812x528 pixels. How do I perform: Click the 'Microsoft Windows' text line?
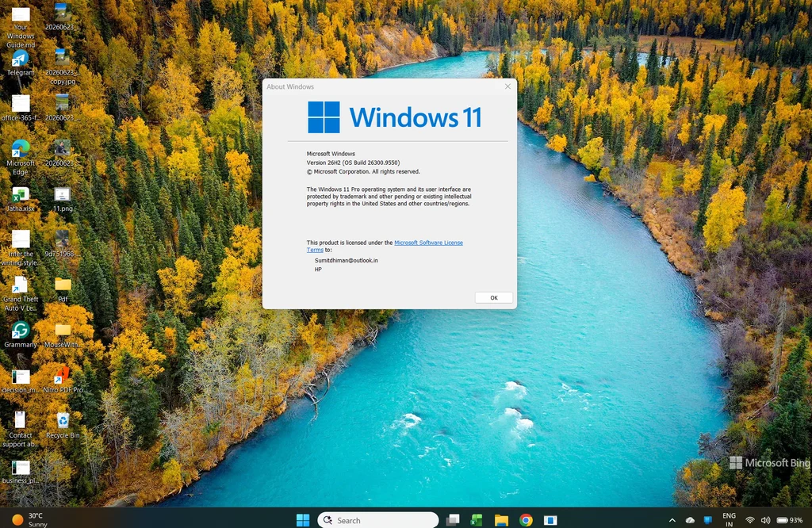pyautogui.click(x=331, y=154)
